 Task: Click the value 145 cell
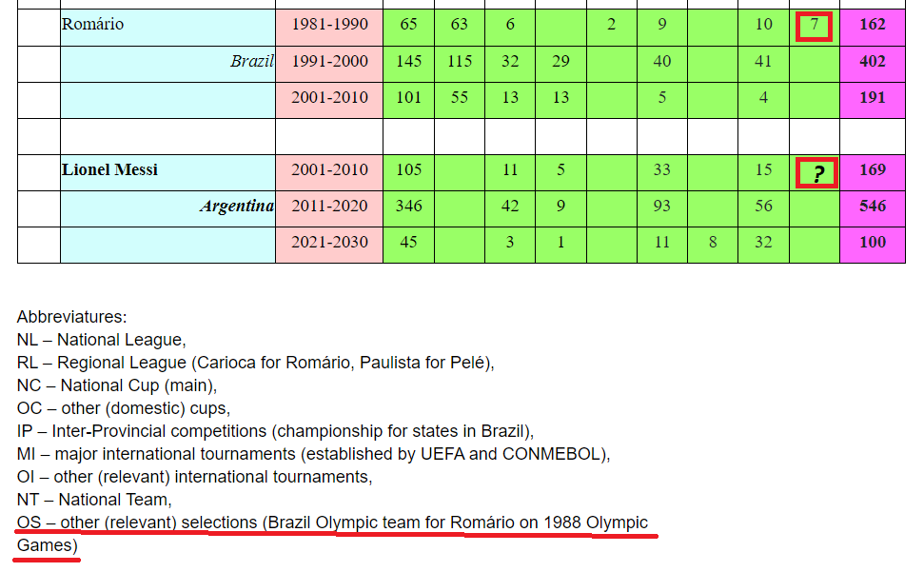[408, 64]
